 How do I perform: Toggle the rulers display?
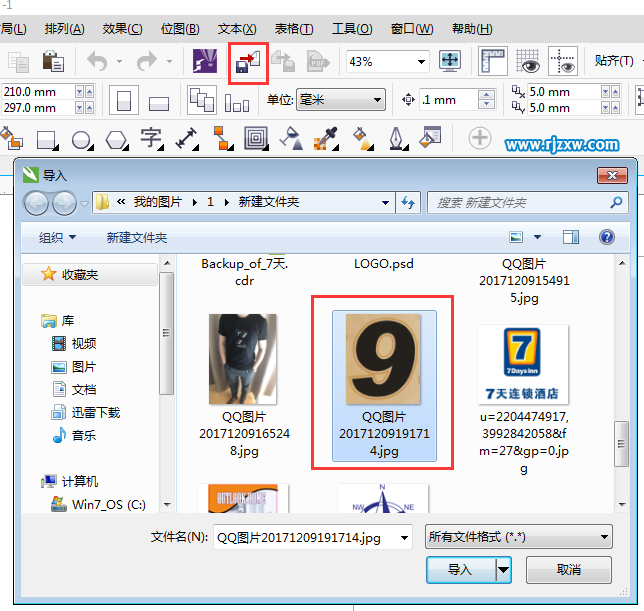coord(492,61)
